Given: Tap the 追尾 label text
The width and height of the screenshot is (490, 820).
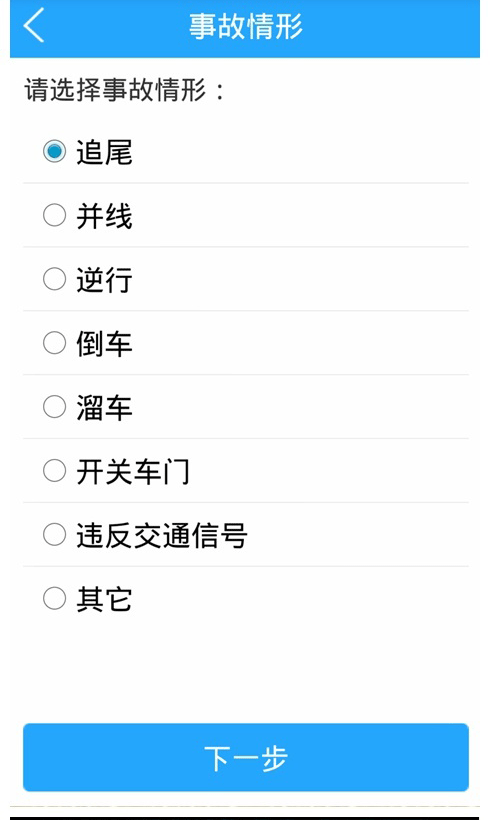Looking at the screenshot, I should (104, 152).
